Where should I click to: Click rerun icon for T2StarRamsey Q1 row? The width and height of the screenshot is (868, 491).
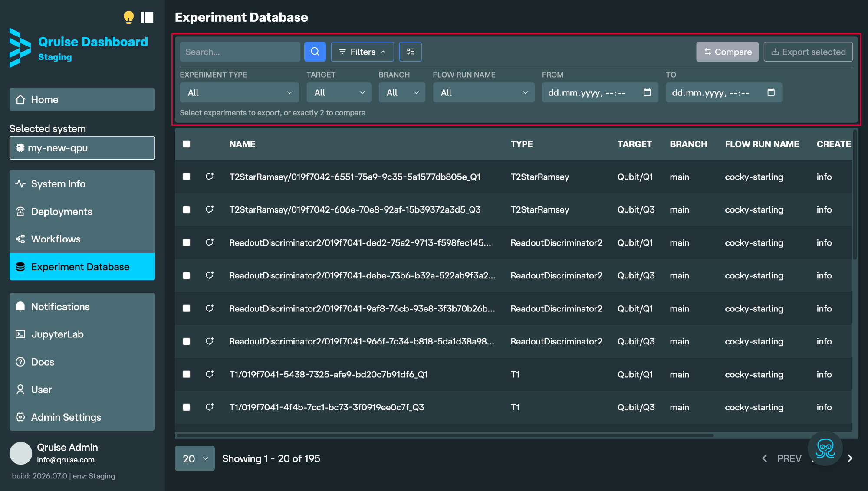click(x=210, y=177)
